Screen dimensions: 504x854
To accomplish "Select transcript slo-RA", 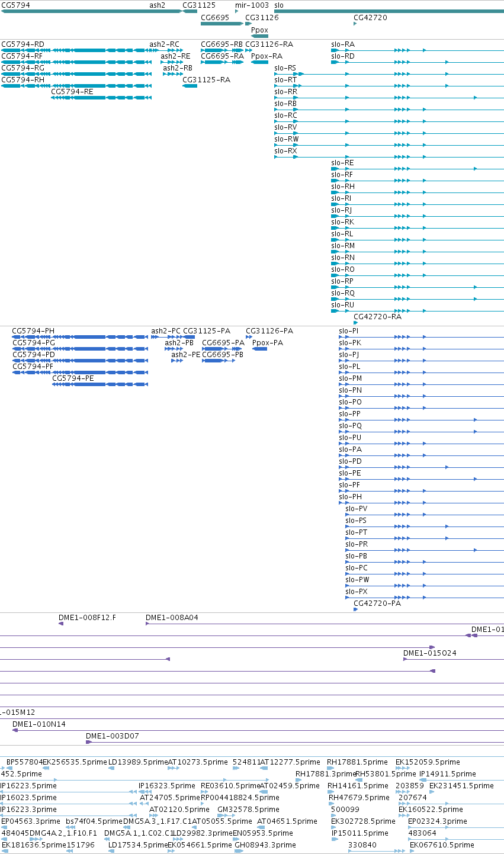I will pos(343,44).
